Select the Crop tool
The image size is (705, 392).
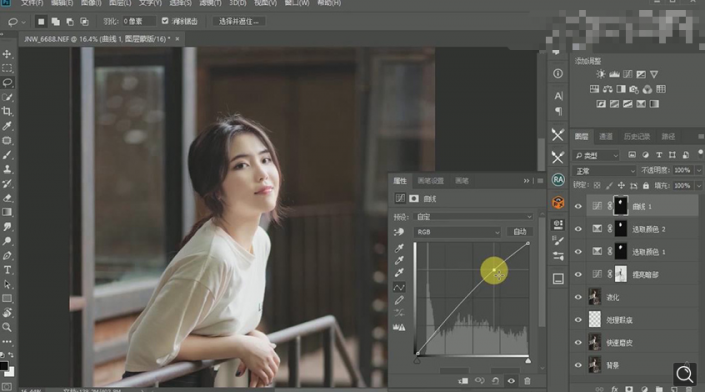click(x=7, y=111)
